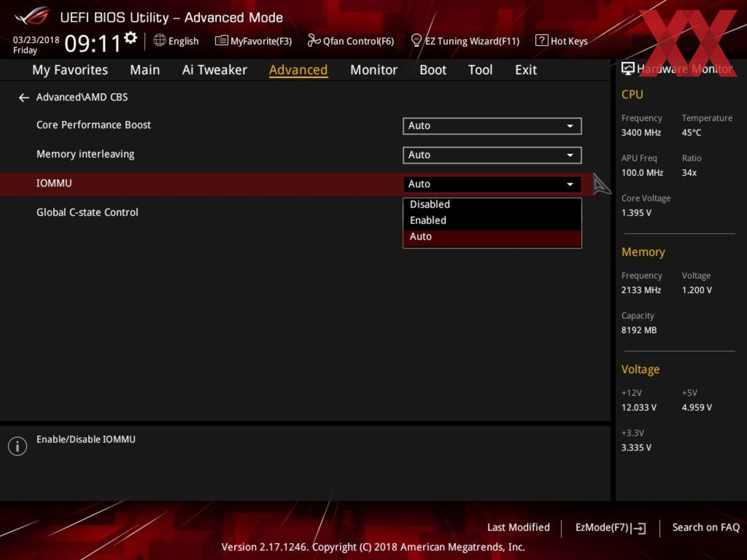Image resolution: width=747 pixels, height=560 pixels.
Task: Click the arrow on IOMMU box
Action: (x=570, y=184)
